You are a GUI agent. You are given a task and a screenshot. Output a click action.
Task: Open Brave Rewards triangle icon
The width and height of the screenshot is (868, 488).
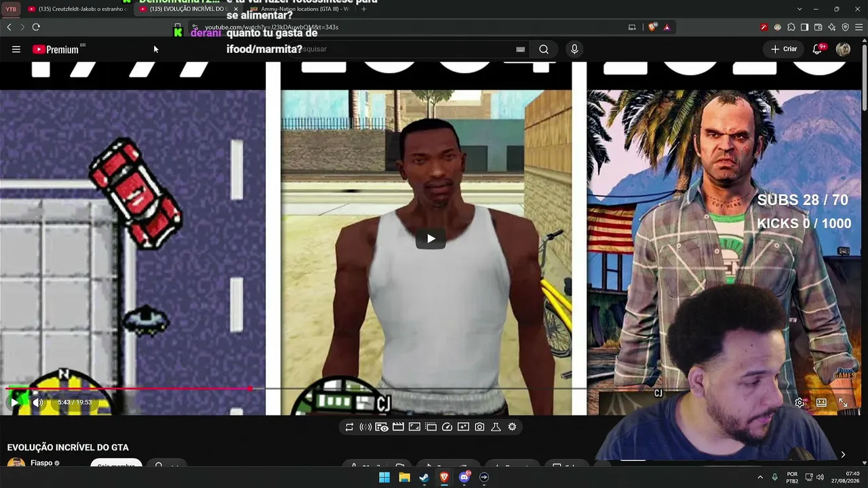point(667,27)
